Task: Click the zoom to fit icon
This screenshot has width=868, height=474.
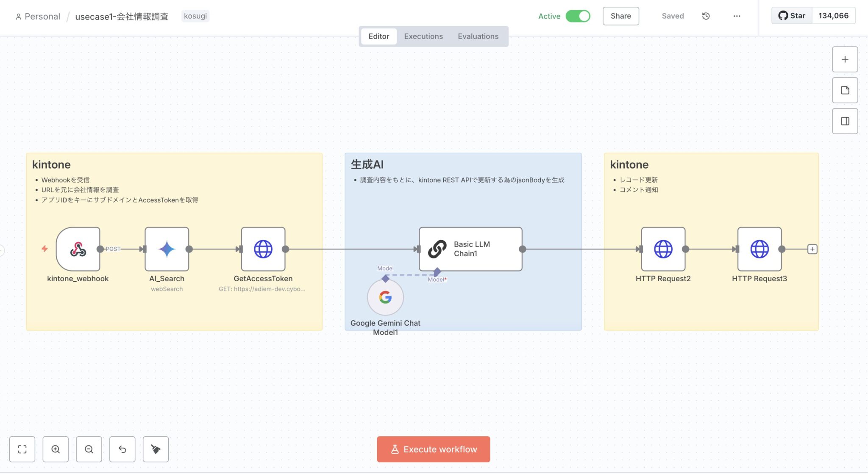Action: pos(22,449)
